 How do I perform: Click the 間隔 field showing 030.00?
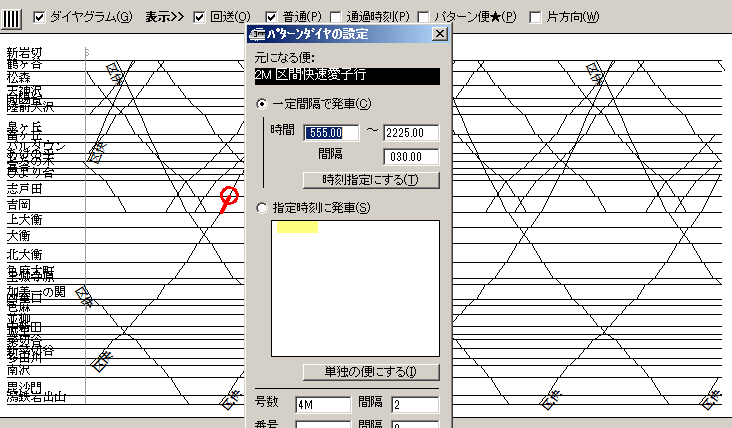click(x=411, y=156)
